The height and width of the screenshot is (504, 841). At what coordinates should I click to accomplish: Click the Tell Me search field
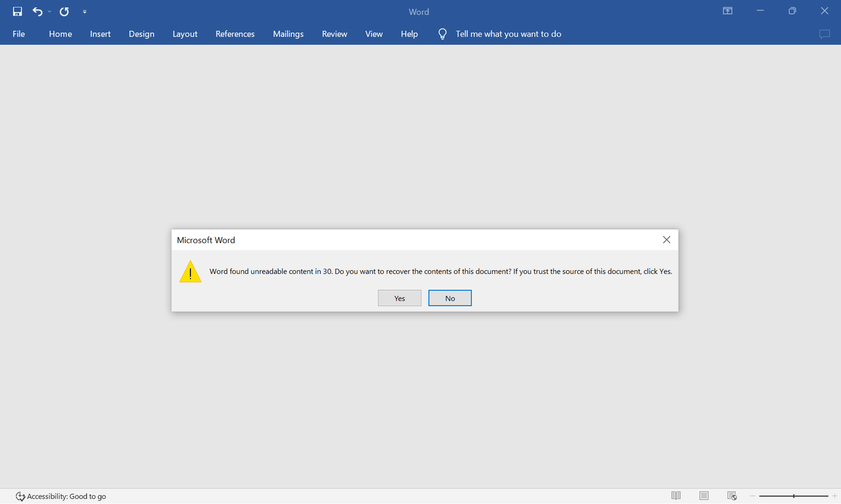(508, 34)
